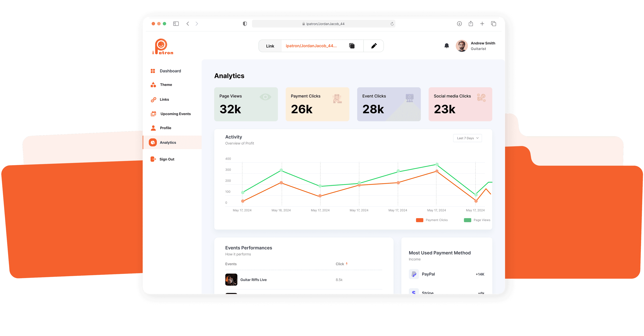Open the notifications bell
Viewport: 644px width, 336px height.
coord(446,46)
